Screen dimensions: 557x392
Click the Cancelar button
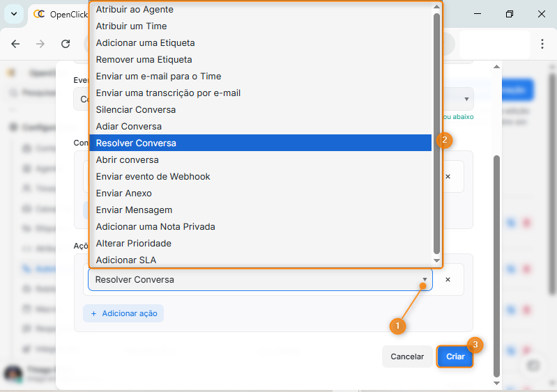[x=407, y=356]
